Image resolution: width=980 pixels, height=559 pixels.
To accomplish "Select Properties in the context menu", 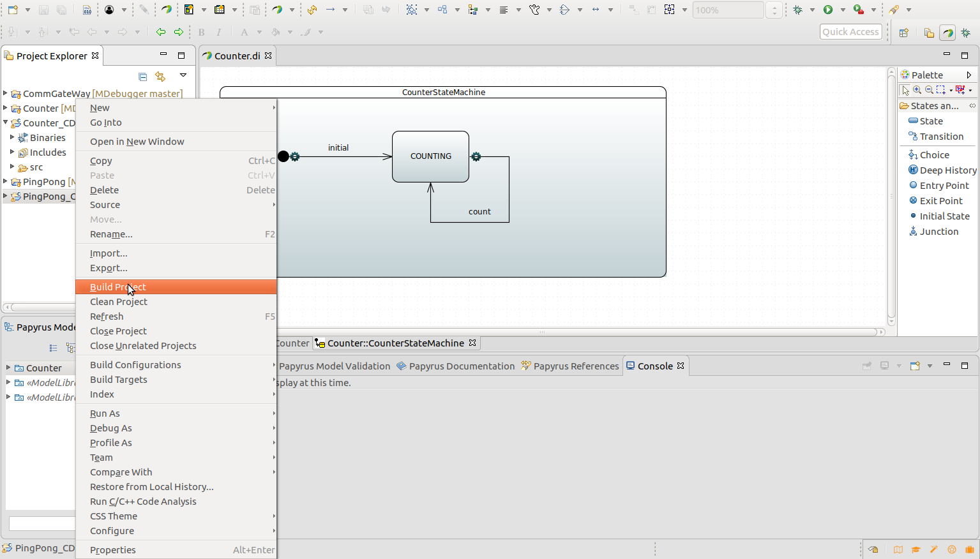I will click(113, 550).
